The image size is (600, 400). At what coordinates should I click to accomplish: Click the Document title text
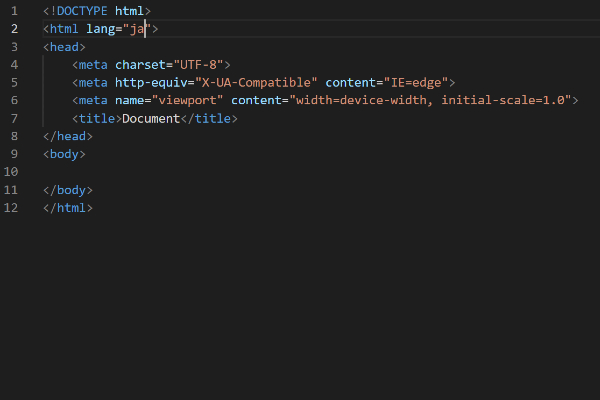coord(151,119)
